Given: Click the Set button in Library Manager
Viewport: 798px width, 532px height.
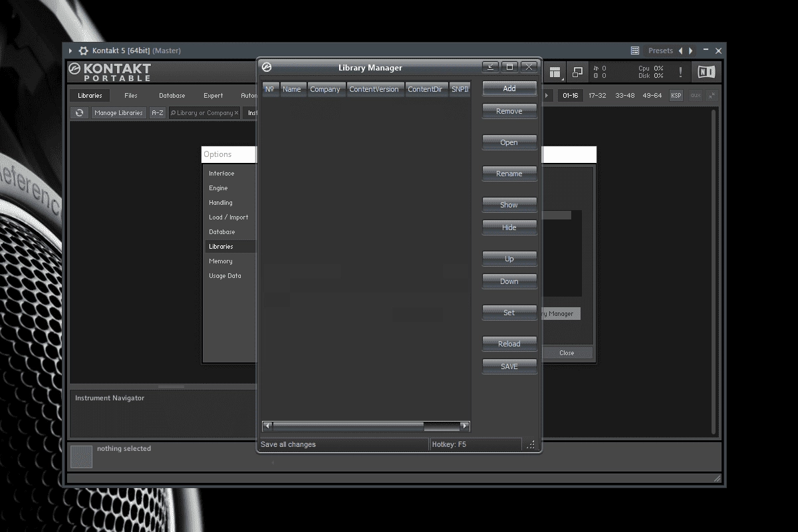Looking at the screenshot, I should tap(509, 313).
